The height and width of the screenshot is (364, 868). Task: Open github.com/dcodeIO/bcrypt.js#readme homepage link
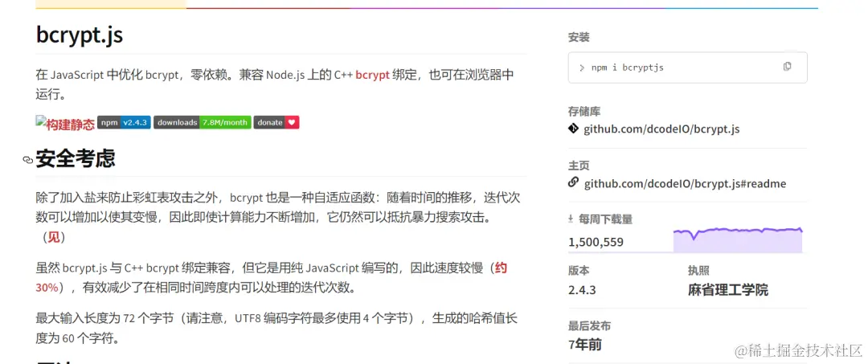pos(685,183)
